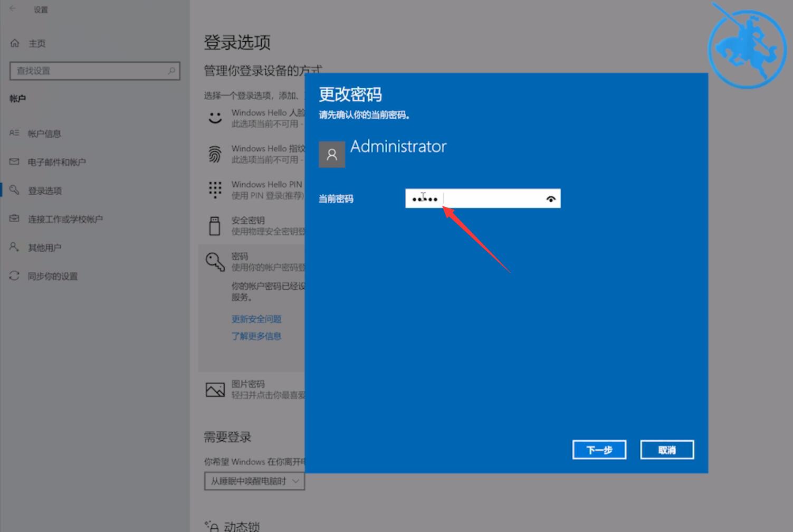Click the Administrator user avatar icon
The image size is (793, 532).
pyautogui.click(x=332, y=154)
